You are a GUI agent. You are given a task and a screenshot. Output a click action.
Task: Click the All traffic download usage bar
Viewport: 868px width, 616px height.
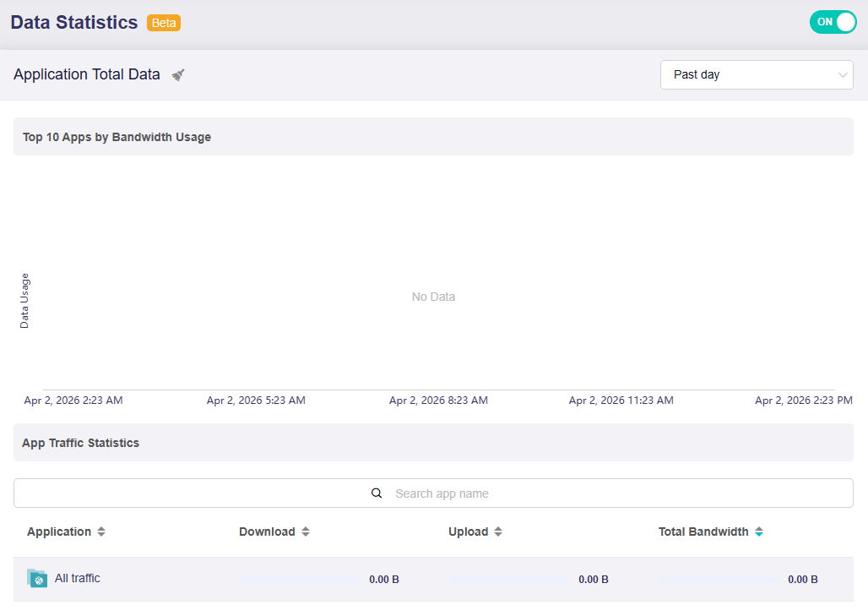301,580
